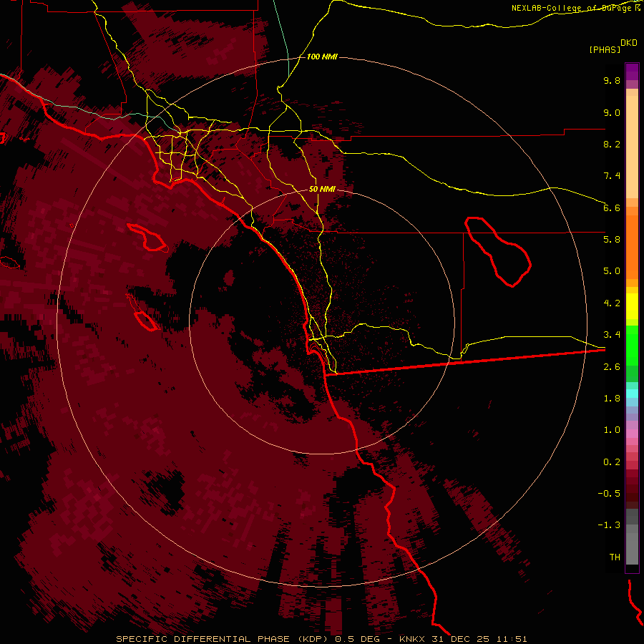The width and height of the screenshot is (644, 644).
Task: Click the 2.6 scale value label
Action: [x=612, y=366]
